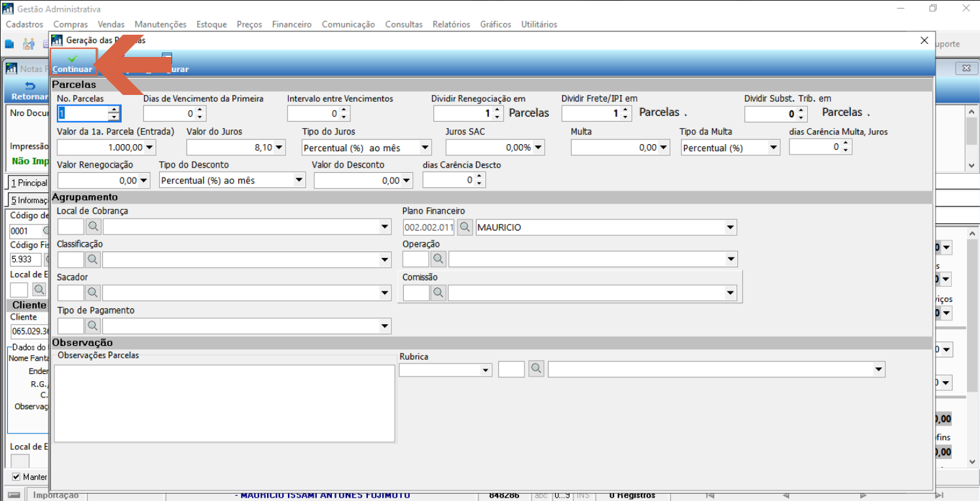Click the Geração das Parcelas title bar icon

(x=57, y=40)
